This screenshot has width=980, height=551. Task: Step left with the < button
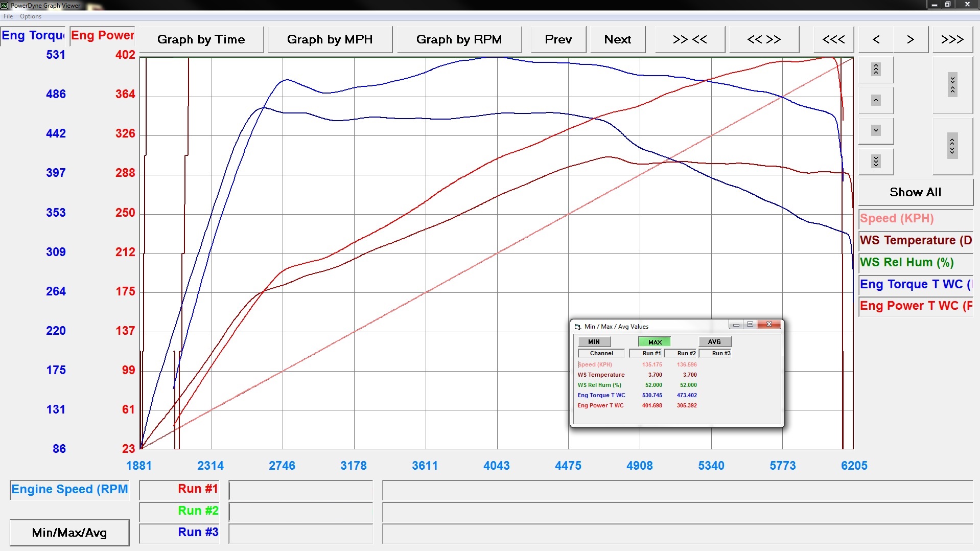click(x=876, y=39)
